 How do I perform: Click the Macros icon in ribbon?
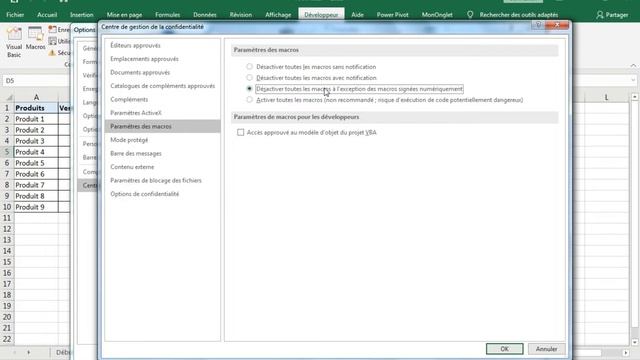36,39
